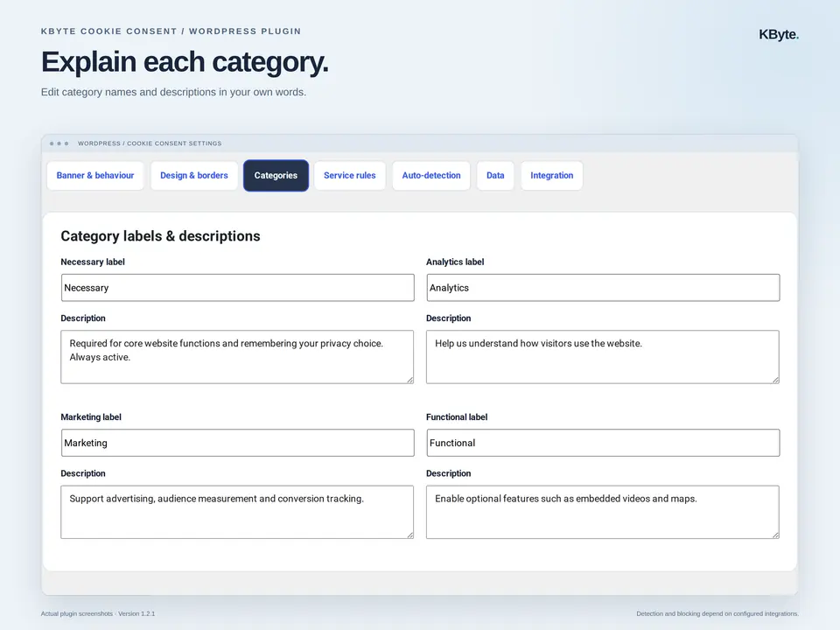Click the 'Necessary label' field caption
Screen dimensions: 840x630
click(x=93, y=262)
